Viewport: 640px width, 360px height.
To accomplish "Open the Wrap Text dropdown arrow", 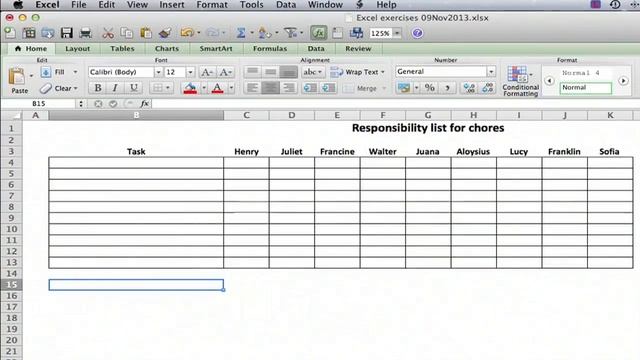I will [383, 72].
